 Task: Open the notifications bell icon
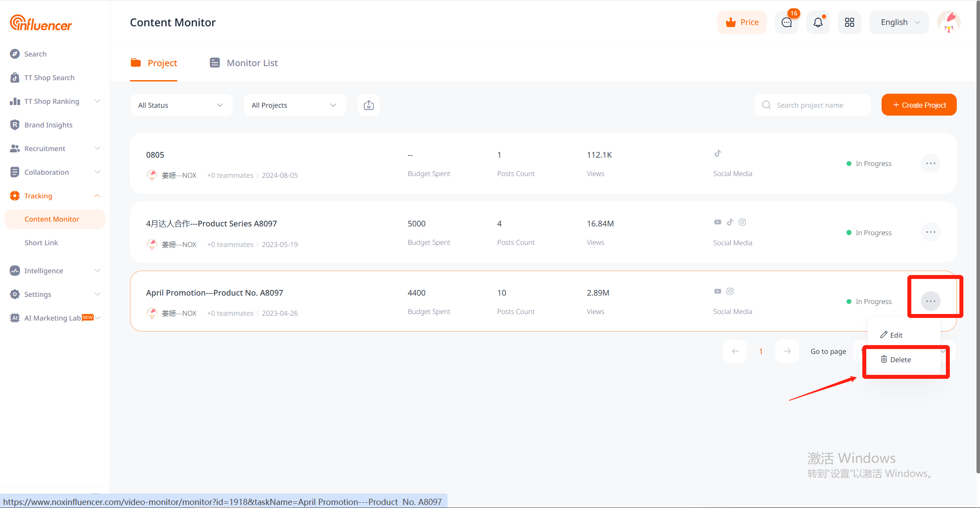(x=818, y=22)
